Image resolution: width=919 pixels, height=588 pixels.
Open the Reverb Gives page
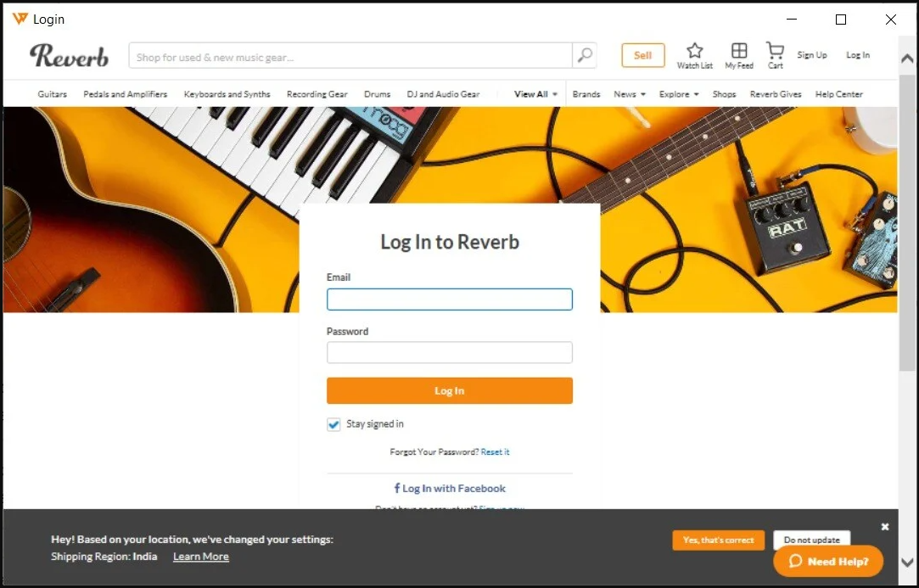coord(776,94)
